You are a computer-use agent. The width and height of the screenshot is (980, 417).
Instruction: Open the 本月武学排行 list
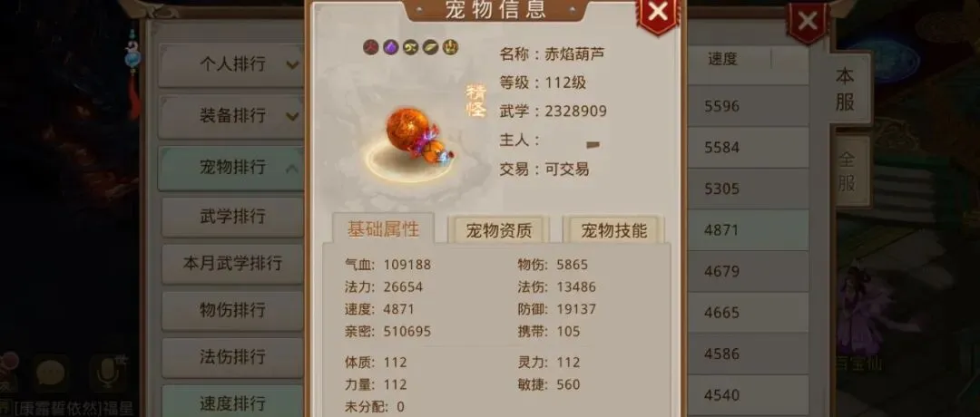(232, 264)
